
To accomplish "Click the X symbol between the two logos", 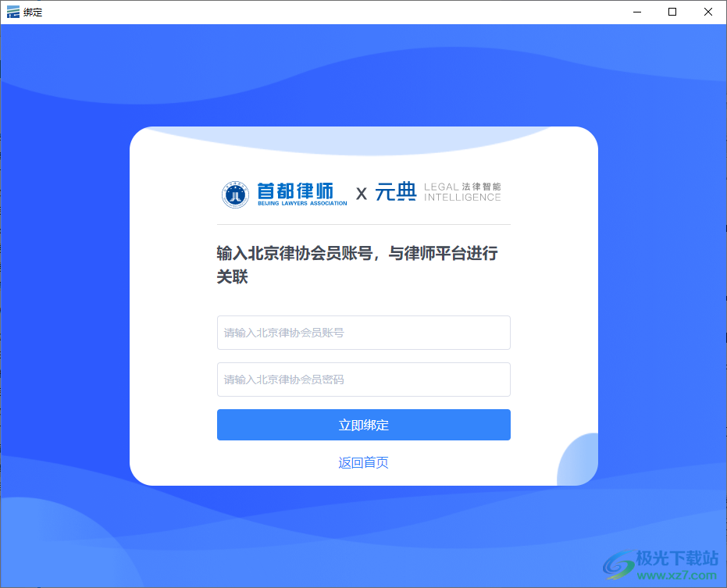I will (x=362, y=193).
